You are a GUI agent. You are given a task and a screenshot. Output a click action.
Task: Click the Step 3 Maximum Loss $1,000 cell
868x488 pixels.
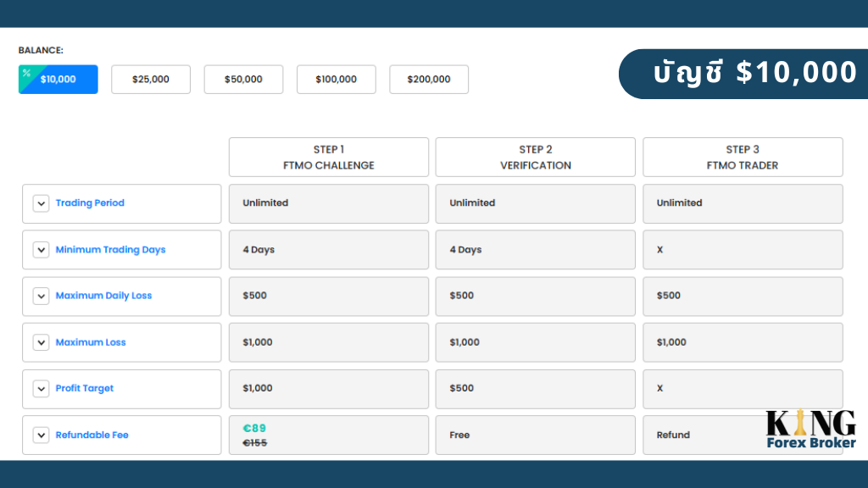[x=743, y=342]
